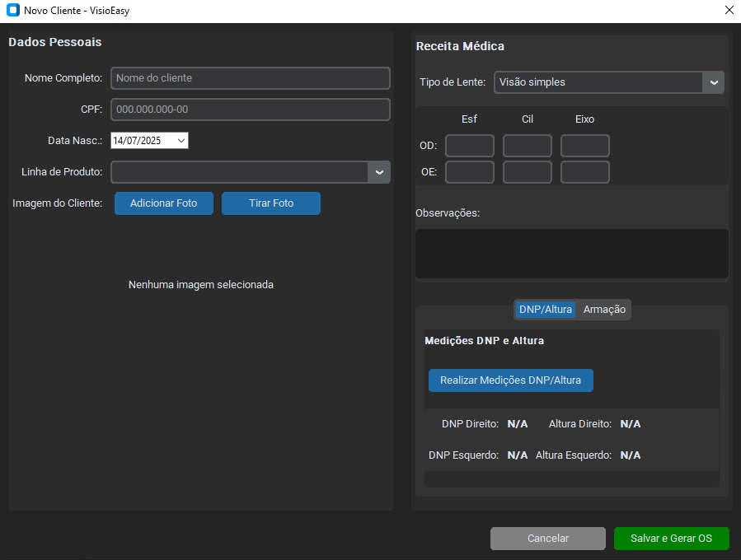Click the Receita Médica section heading

tap(460, 46)
